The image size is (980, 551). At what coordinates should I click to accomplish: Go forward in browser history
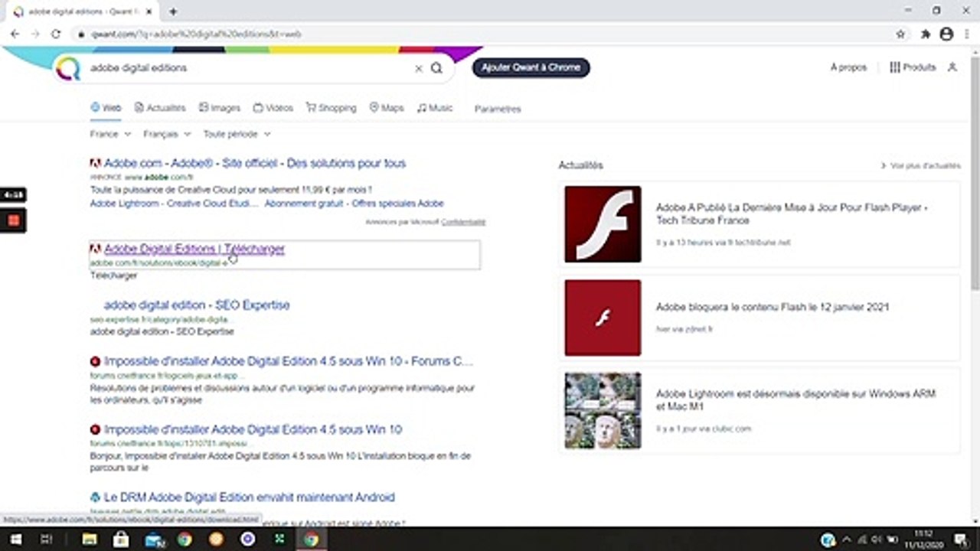pos(35,34)
